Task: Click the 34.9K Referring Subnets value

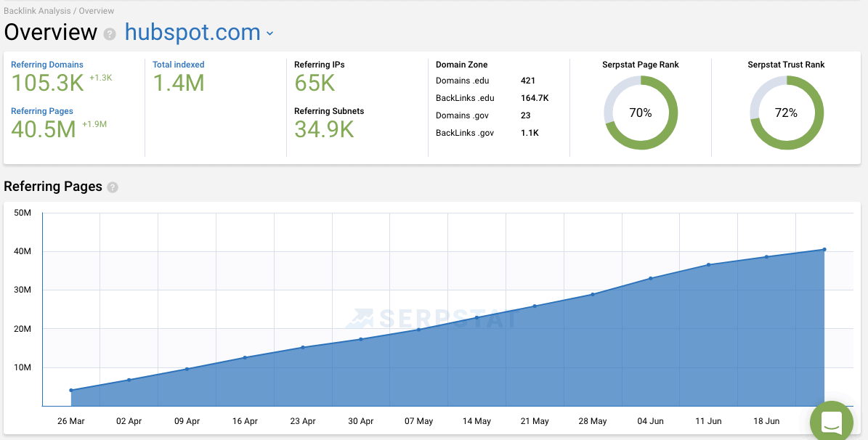Action: click(324, 129)
